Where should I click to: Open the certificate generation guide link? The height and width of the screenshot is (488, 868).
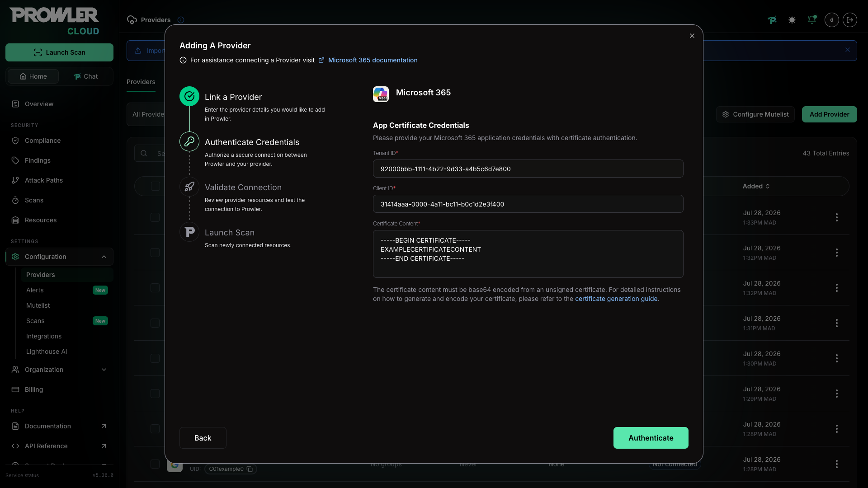(616, 299)
